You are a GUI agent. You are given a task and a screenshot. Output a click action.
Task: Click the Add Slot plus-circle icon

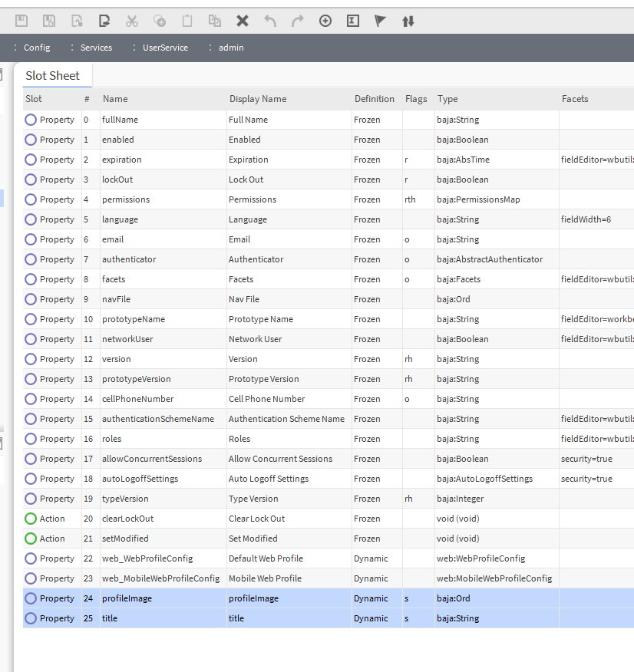click(x=325, y=21)
